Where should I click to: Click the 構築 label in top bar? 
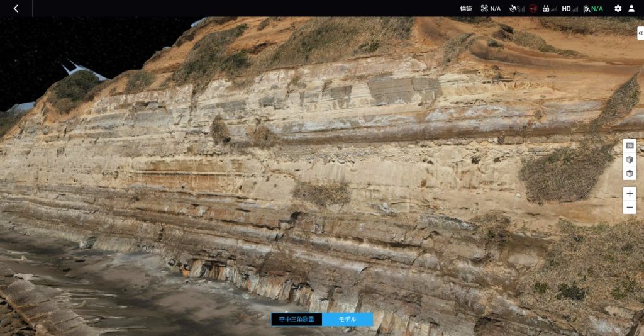(x=465, y=8)
